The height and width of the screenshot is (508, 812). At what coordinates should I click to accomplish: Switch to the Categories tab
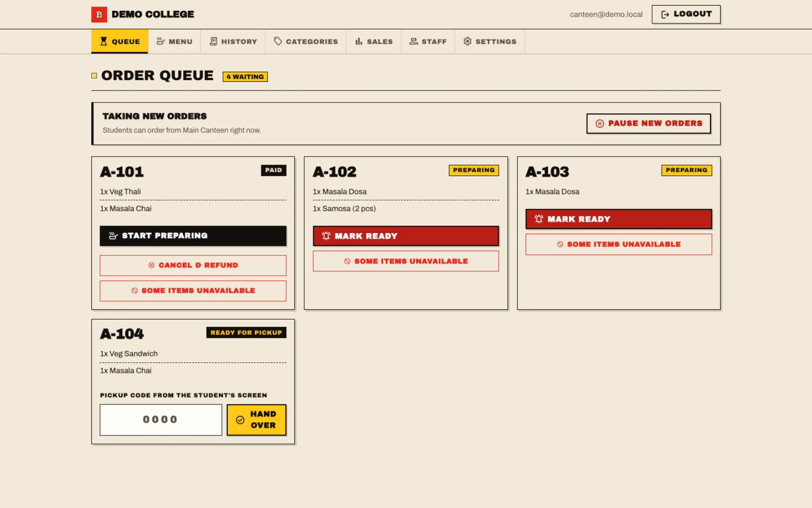coord(306,42)
